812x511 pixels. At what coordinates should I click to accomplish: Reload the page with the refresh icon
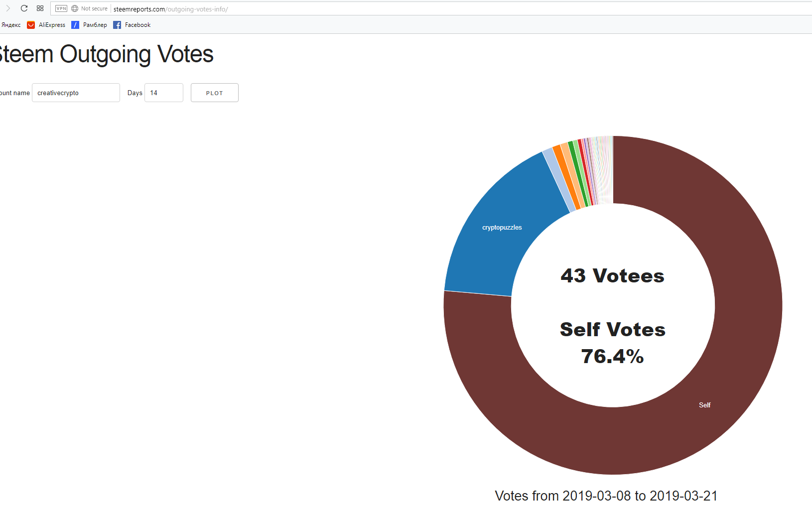coord(24,8)
